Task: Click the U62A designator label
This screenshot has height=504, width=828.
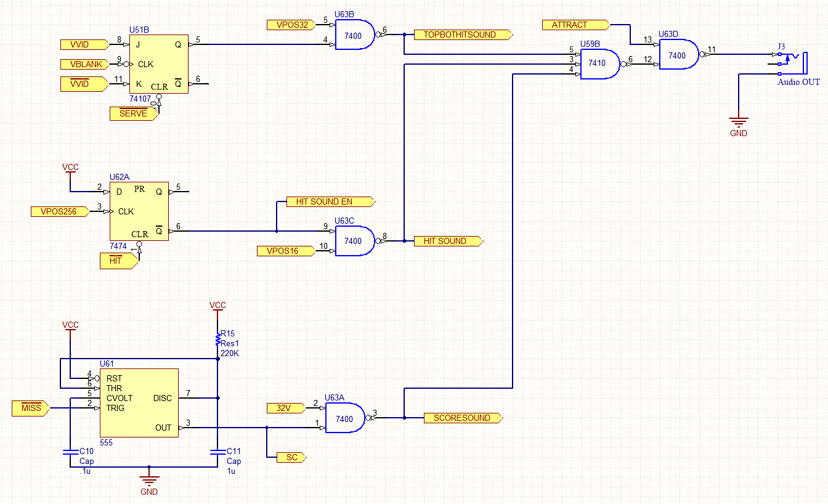Action: pyautogui.click(x=120, y=177)
